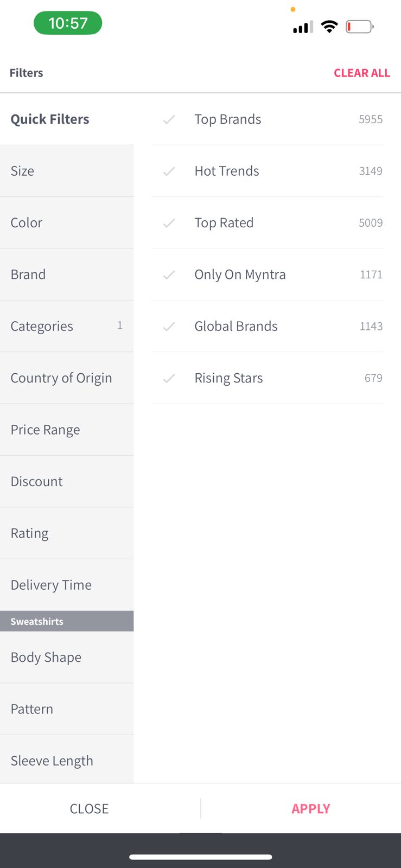Tap the APPLY button

(310, 808)
